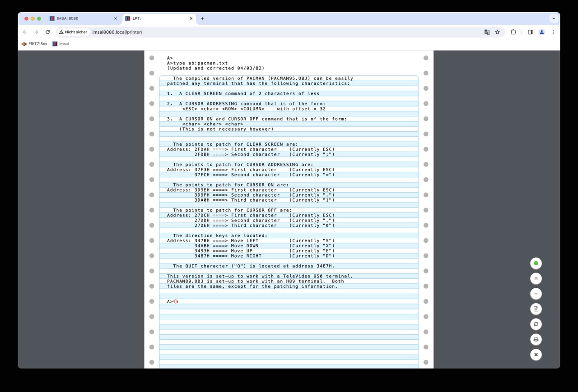Click the '<ESC> <char> <ROW> <COLUMN>' line

coord(254,109)
